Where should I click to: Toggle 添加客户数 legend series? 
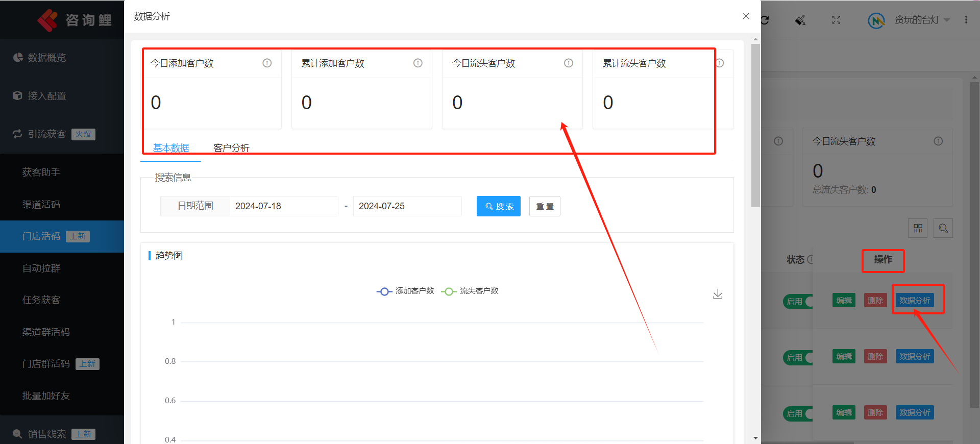(x=405, y=291)
